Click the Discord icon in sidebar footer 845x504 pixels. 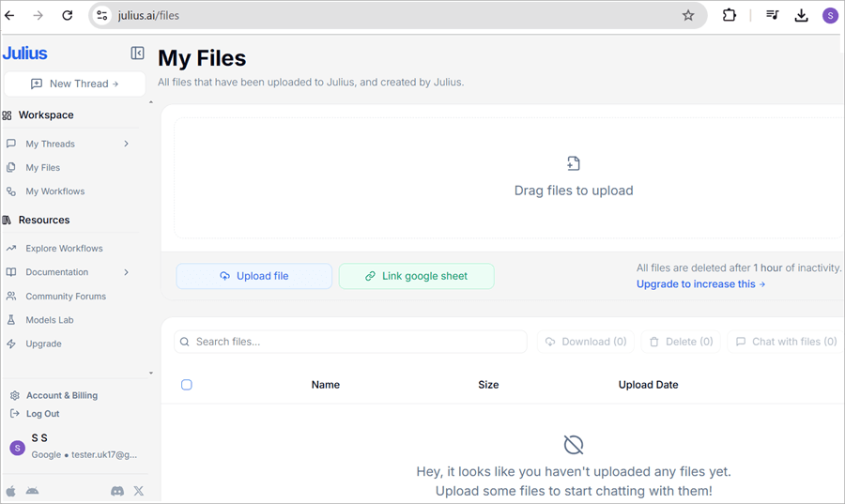click(117, 491)
